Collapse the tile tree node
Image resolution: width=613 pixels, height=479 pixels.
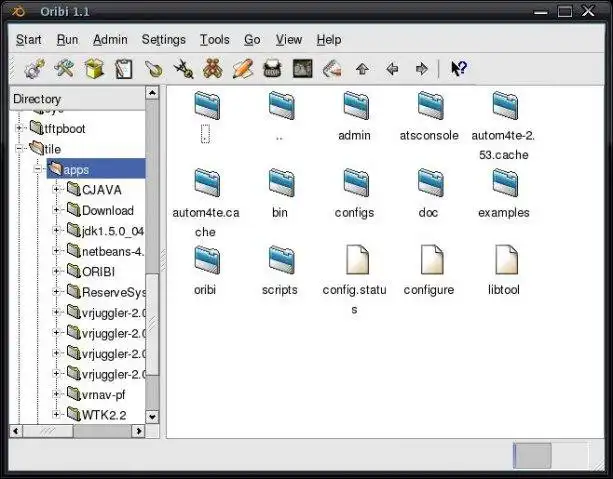pyautogui.click(x=18, y=149)
